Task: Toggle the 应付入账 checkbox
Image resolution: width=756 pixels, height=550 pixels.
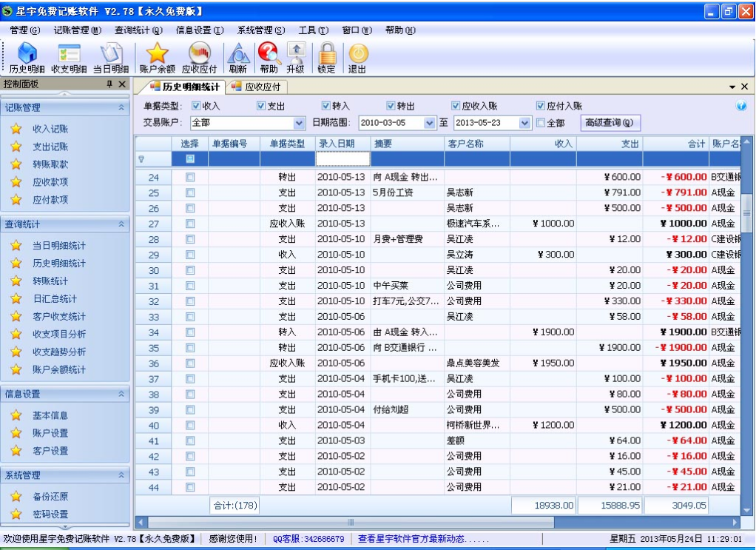Action: pyautogui.click(x=541, y=106)
